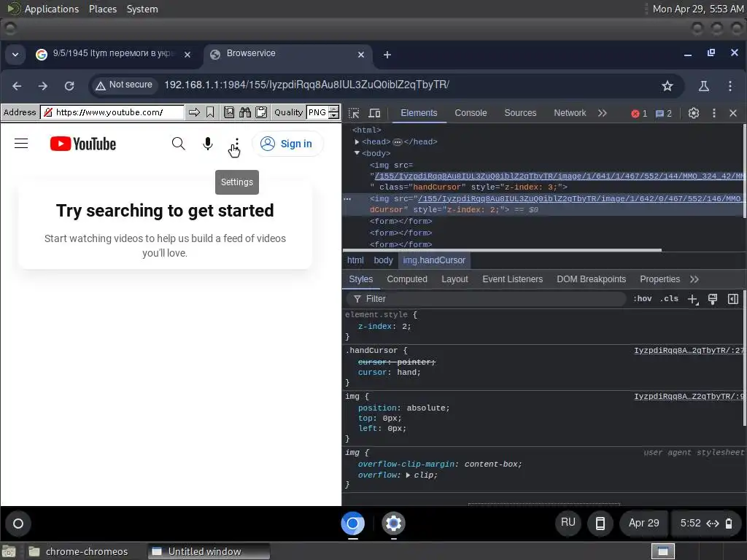Open Chrome Labs flask icon
The image size is (747, 560).
pos(704,86)
